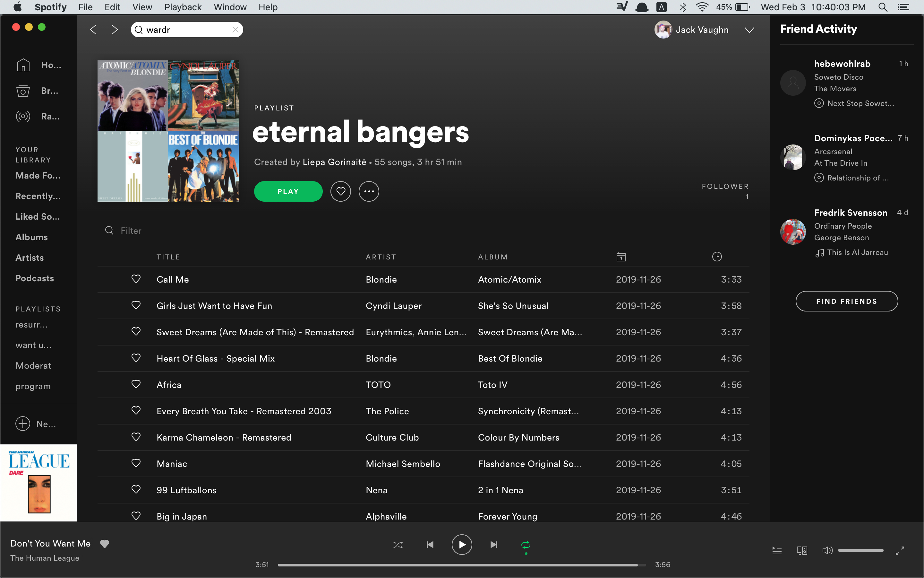Adjust the volume slider
Viewport: 924px width, 578px height.
pyautogui.click(x=860, y=550)
